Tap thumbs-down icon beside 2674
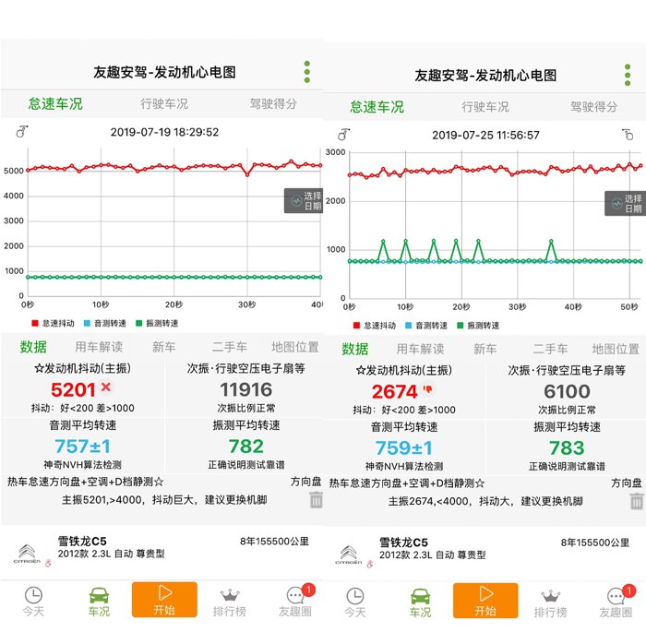 (x=427, y=389)
